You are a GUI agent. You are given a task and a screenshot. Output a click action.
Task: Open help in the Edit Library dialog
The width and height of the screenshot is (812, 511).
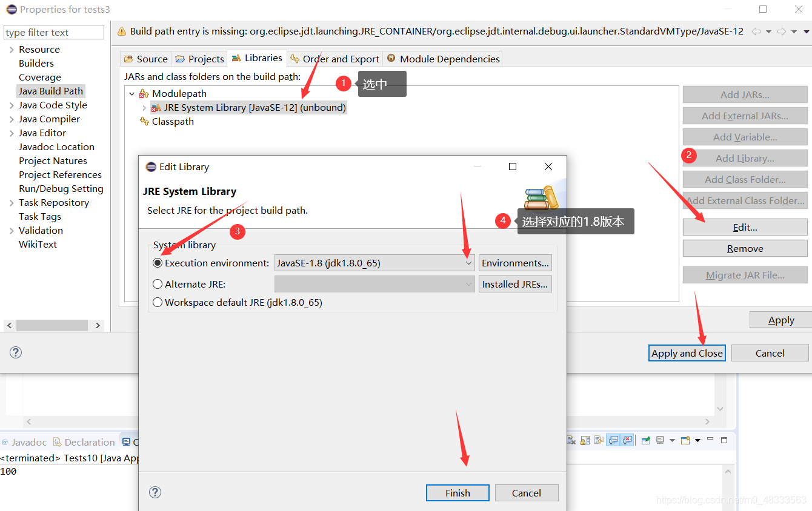click(155, 492)
